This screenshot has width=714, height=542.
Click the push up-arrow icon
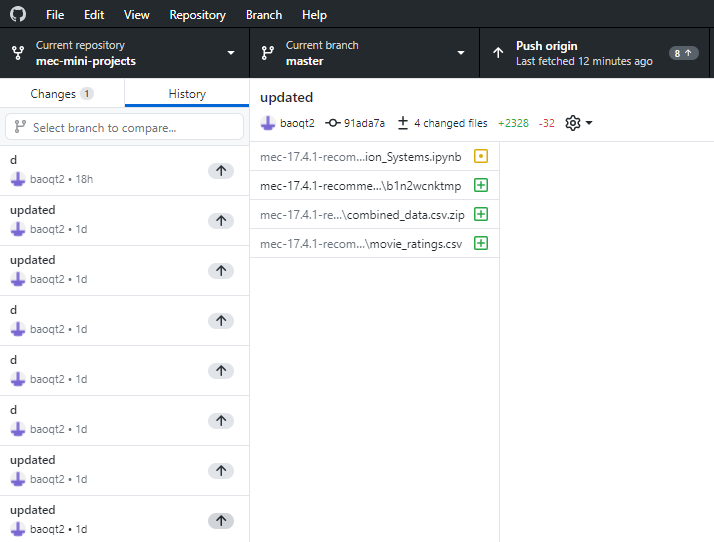pos(498,53)
